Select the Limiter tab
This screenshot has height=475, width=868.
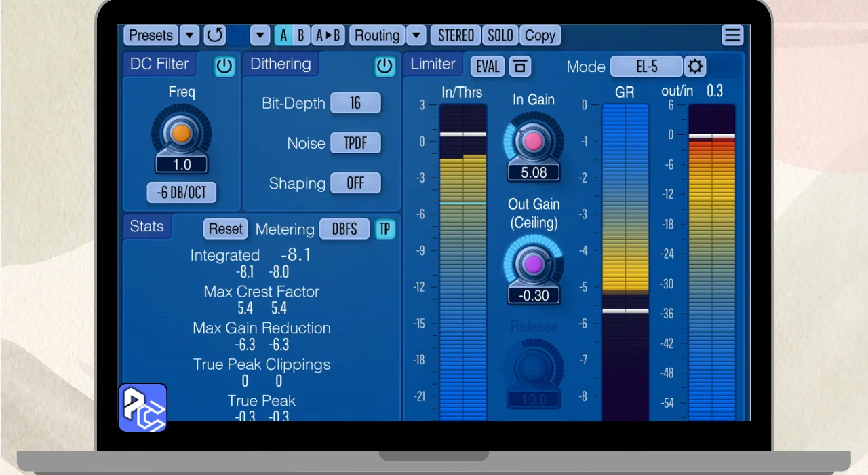tap(433, 64)
